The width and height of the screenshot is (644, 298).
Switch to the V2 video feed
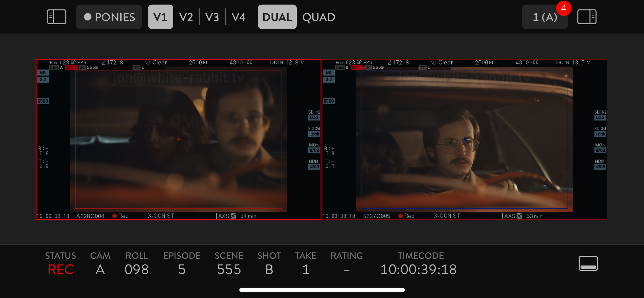point(186,17)
